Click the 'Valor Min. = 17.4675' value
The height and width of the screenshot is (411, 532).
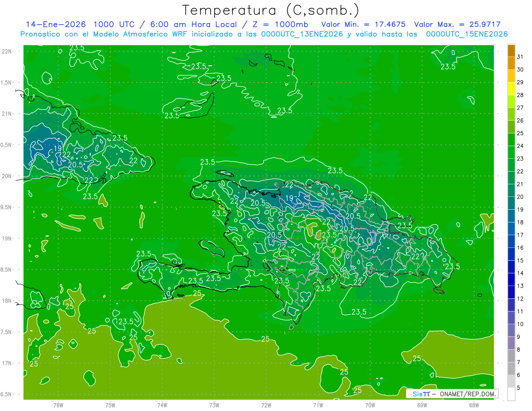363,24
